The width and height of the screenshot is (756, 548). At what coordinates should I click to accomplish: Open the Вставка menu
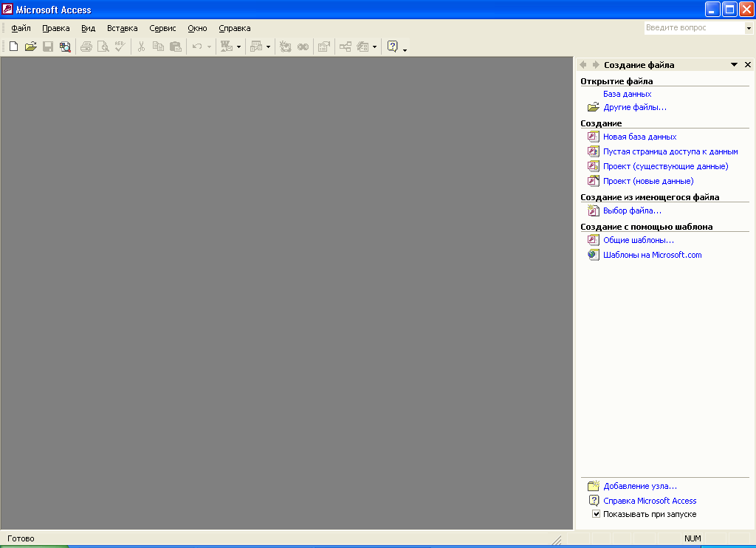pyautogui.click(x=122, y=28)
